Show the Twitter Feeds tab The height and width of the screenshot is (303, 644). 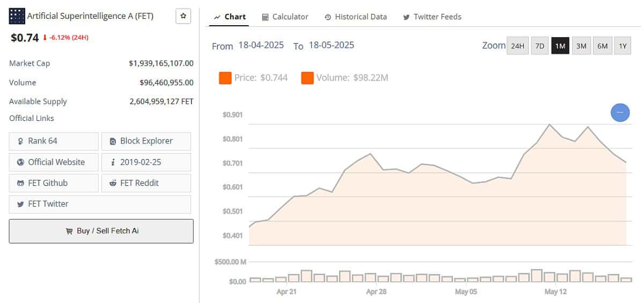(432, 17)
